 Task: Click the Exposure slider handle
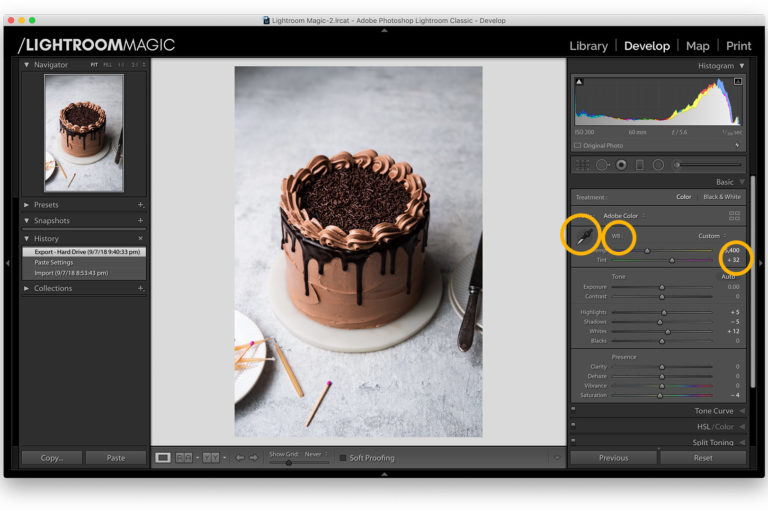pyautogui.click(x=662, y=287)
